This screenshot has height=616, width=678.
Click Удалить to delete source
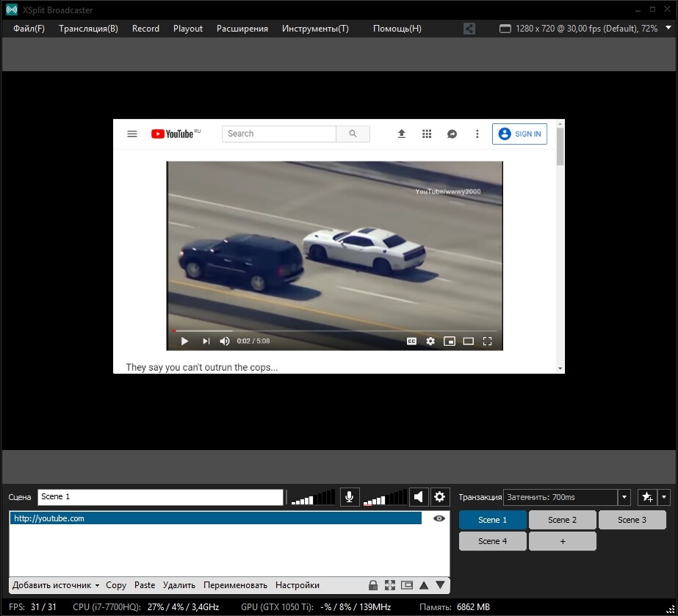point(179,585)
